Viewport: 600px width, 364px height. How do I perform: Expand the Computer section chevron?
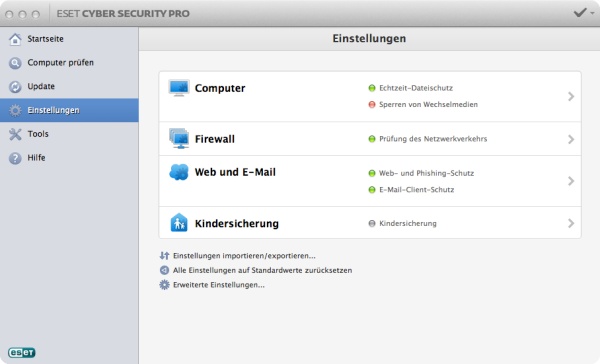[x=571, y=96]
